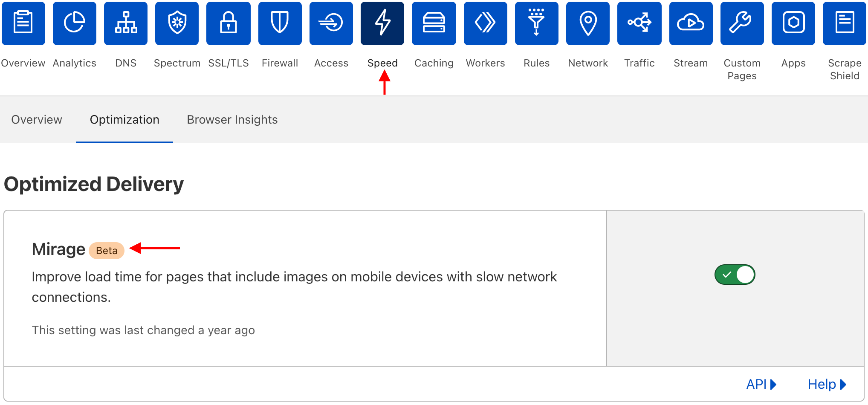
Task: Open the Rules filter icon
Action: pos(536,23)
